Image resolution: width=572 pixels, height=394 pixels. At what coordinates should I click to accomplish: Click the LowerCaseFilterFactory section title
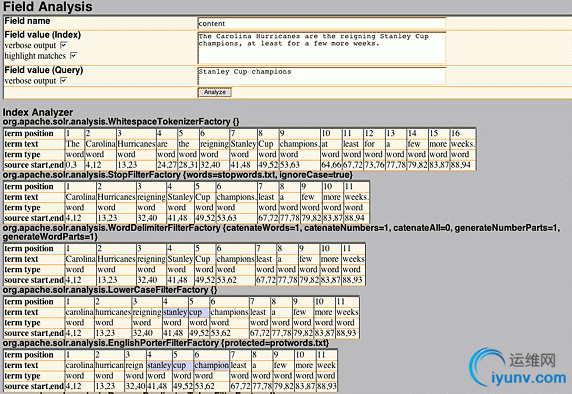(x=110, y=290)
